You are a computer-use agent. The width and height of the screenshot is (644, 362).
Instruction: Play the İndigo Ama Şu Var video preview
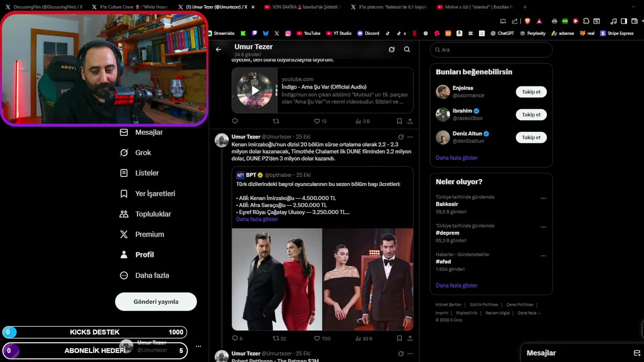point(255,90)
